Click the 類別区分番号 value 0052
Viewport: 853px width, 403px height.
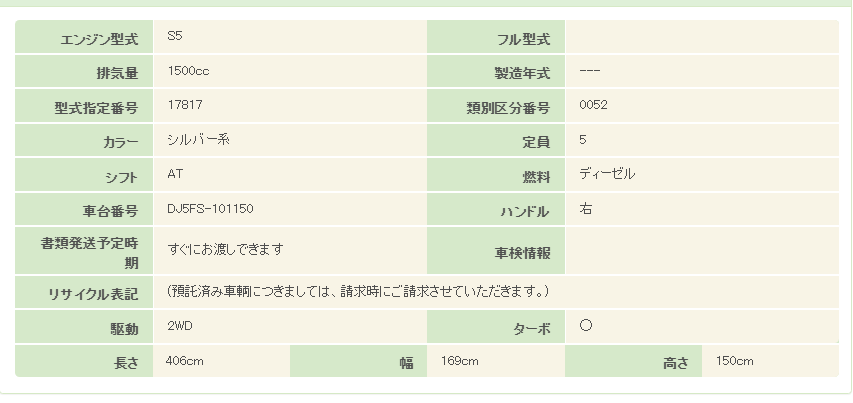tap(593, 105)
